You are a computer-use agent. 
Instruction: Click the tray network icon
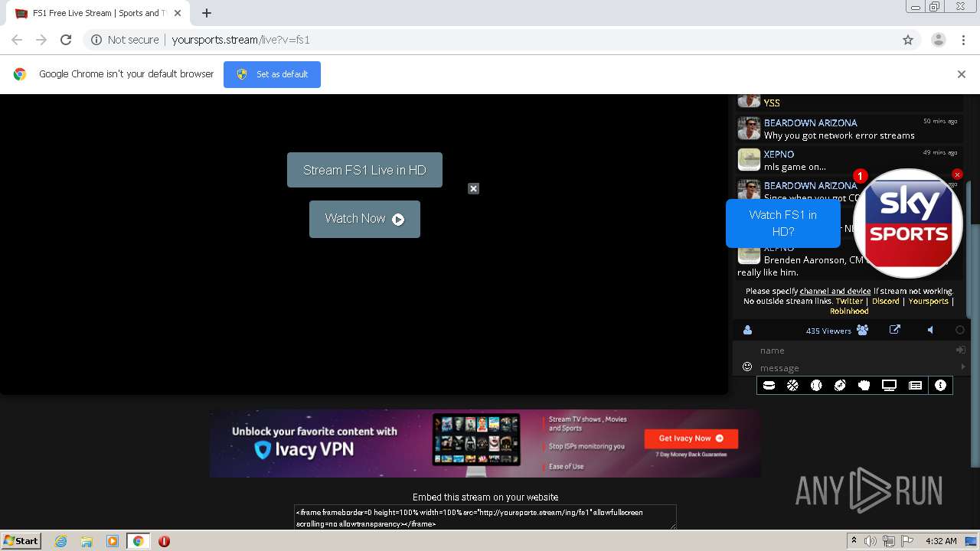[x=889, y=541]
